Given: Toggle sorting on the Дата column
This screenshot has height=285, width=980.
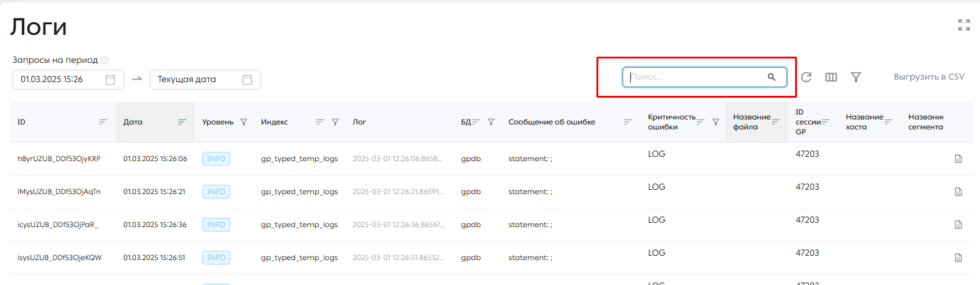Looking at the screenshot, I should [182, 122].
